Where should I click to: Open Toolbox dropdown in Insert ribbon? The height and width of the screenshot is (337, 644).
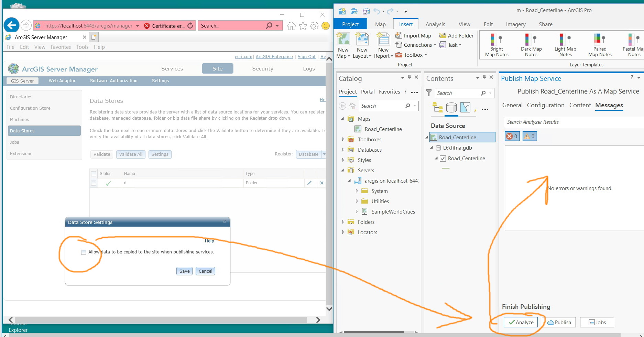click(x=411, y=55)
